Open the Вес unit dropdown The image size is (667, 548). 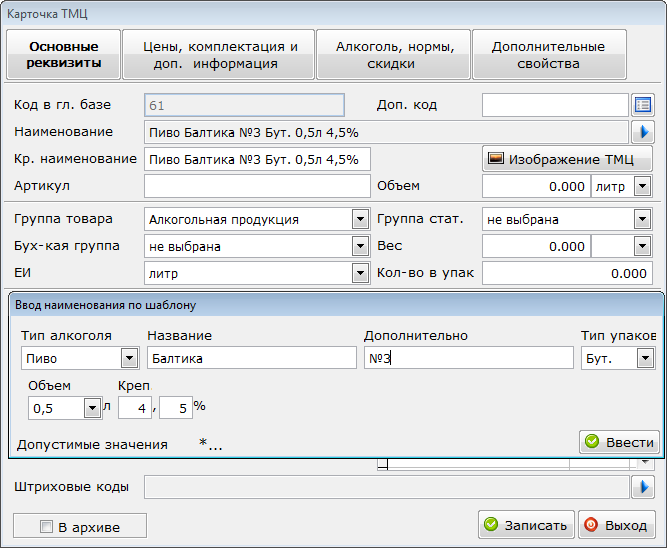642,246
